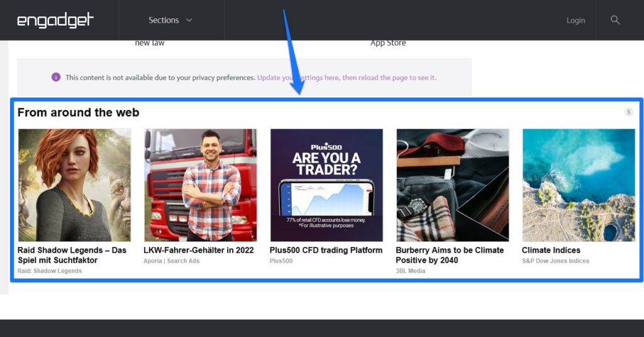Open Raid Shadow Legends thumbnail image

coord(74,185)
